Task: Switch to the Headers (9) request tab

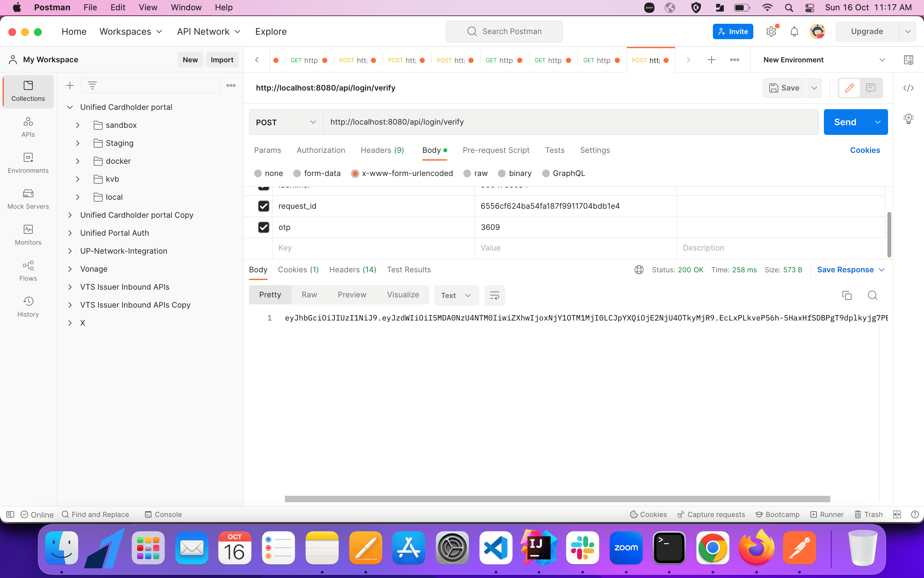Action: click(x=382, y=150)
